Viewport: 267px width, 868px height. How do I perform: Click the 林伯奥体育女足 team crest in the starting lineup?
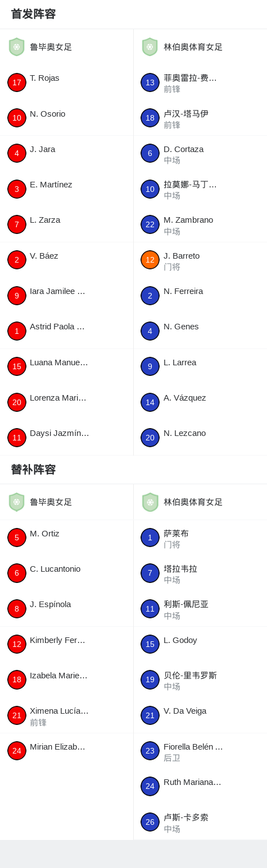tap(150, 47)
